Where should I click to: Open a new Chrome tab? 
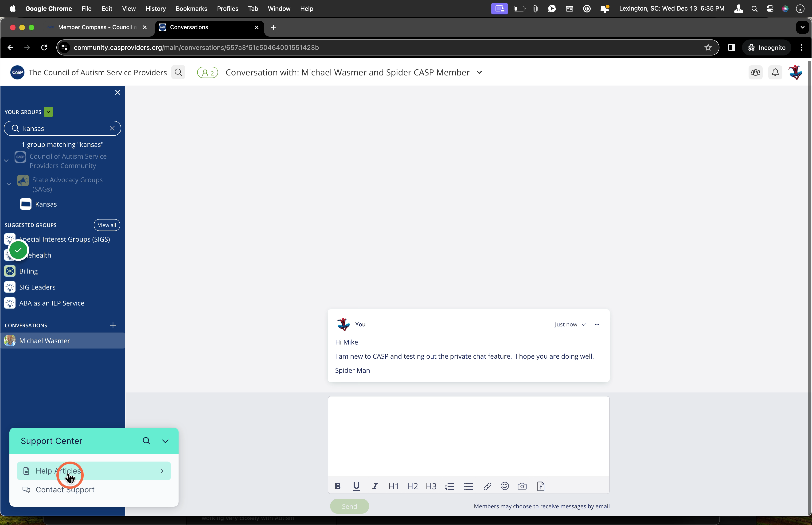pyautogui.click(x=273, y=27)
